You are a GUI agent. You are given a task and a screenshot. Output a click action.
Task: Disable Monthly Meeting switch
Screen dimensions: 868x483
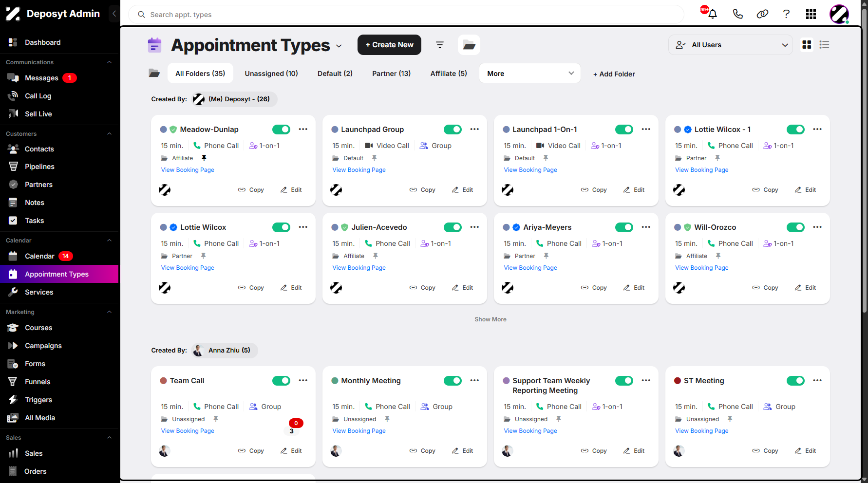(x=453, y=381)
